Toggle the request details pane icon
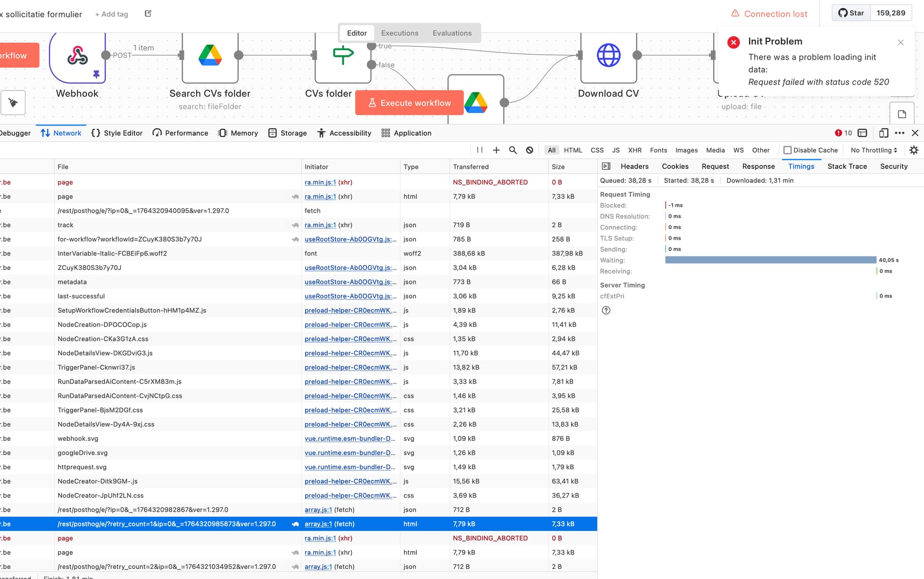924x579 pixels. point(606,167)
